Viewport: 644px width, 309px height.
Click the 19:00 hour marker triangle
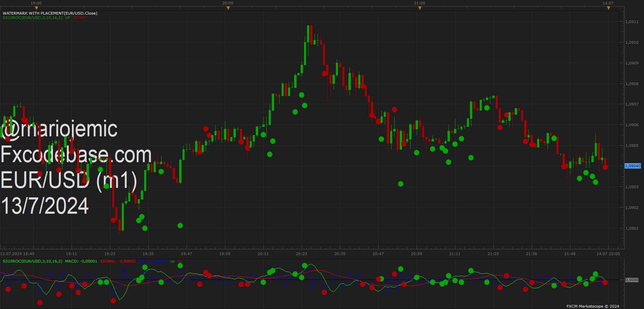(x=36, y=8)
